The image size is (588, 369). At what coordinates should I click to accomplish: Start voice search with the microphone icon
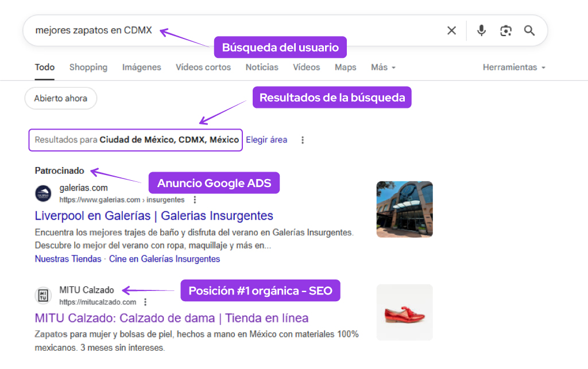click(x=481, y=30)
